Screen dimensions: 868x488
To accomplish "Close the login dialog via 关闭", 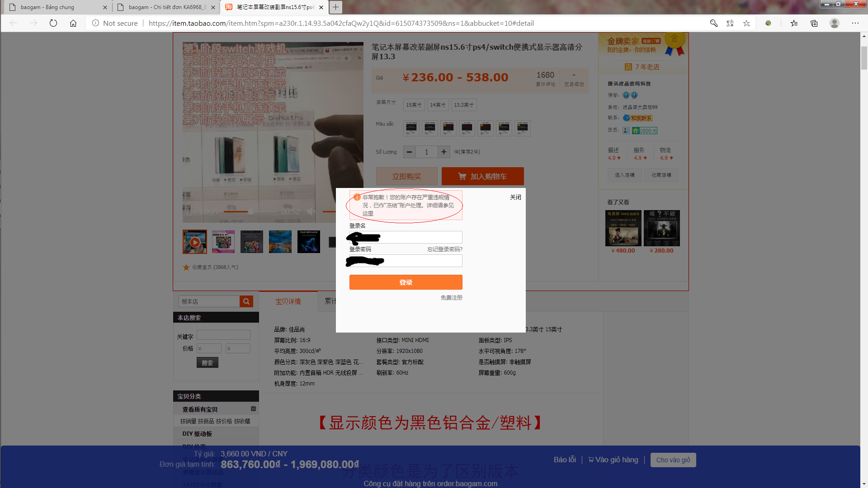I will 515,197.
